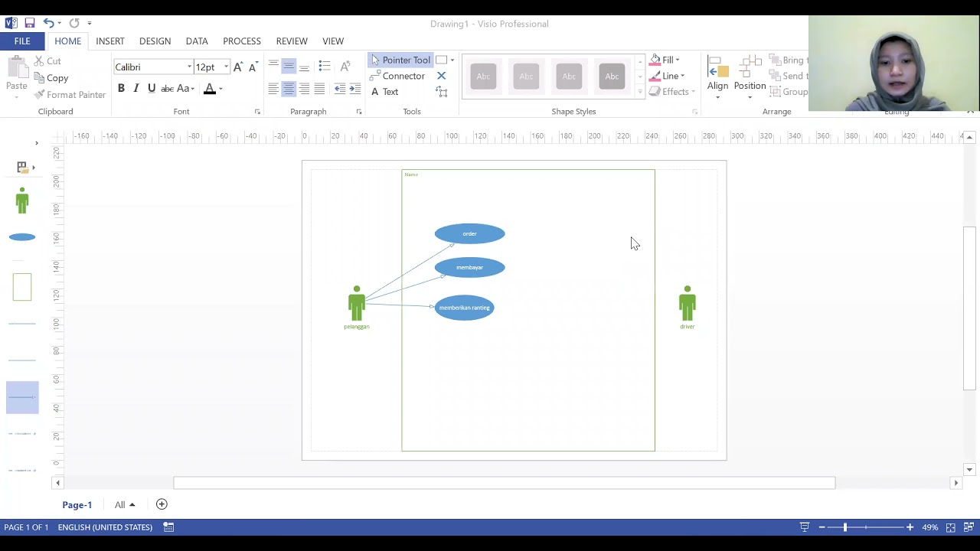Screen dimensions: 980x551
Task: Open the FILE backstage tab
Action: 22,41
